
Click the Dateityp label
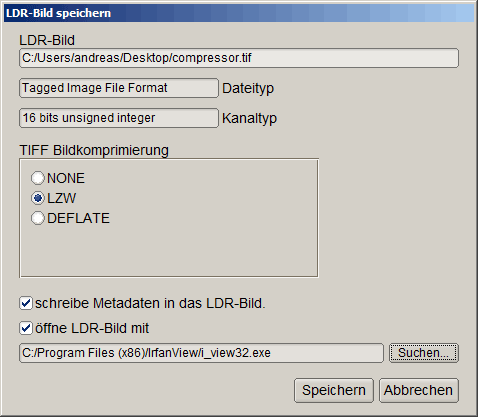tap(248, 89)
